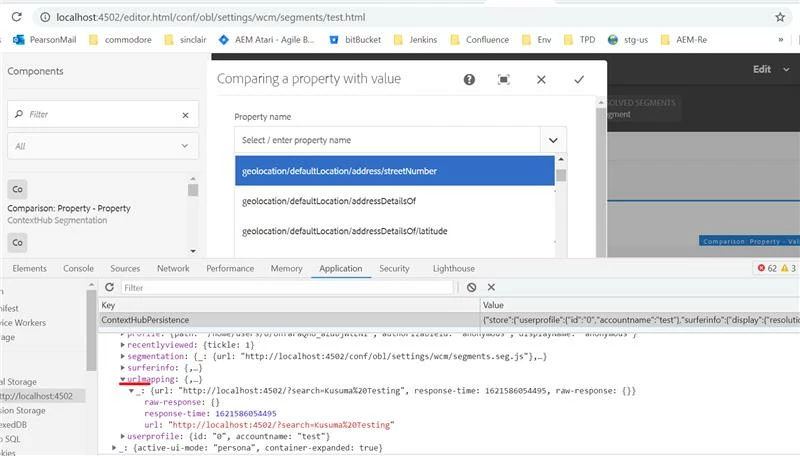The image size is (800, 456).
Task: Open the All component group dropdown
Action: tap(103, 146)
